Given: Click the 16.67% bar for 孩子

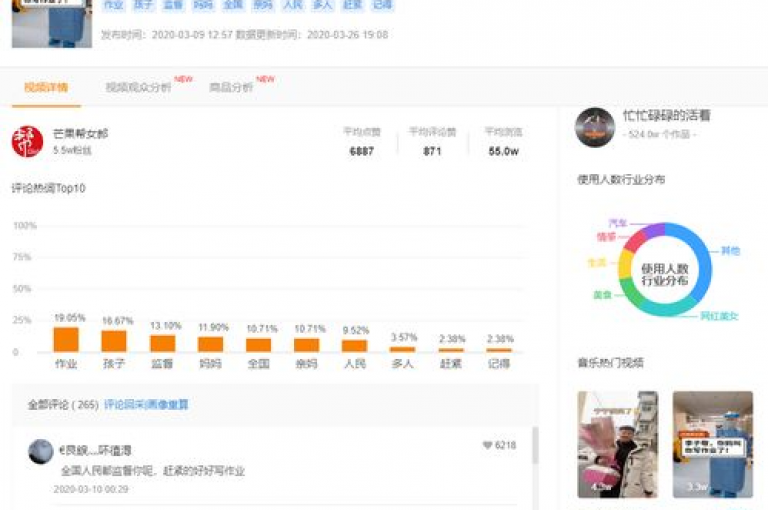Looking at the screenshot, I should coord(114,341).
